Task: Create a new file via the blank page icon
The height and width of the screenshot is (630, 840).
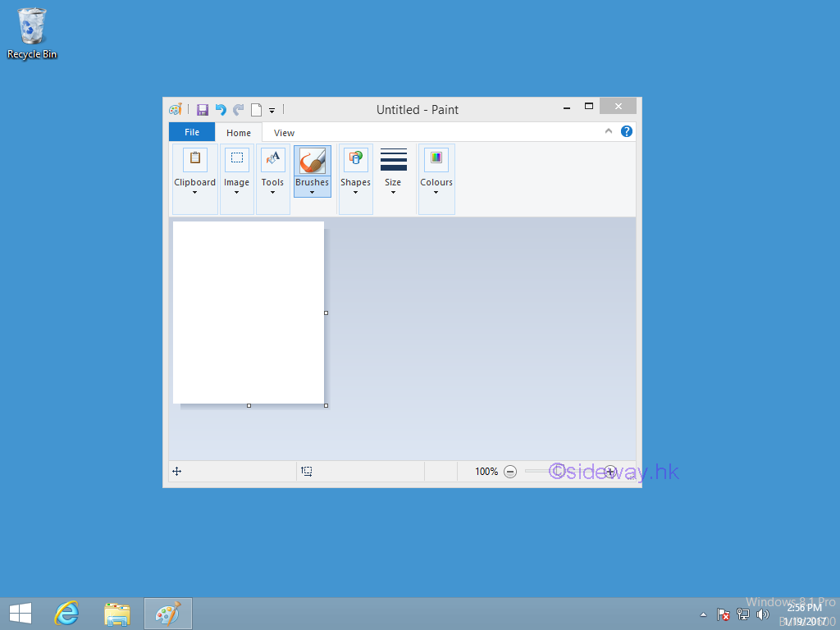Action: click(256, 108)
